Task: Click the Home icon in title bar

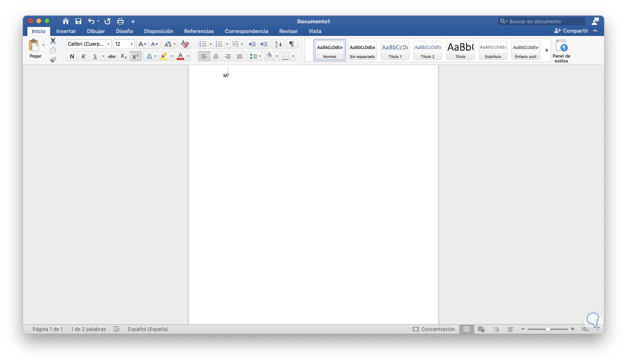Action: [x=66, y=21]
